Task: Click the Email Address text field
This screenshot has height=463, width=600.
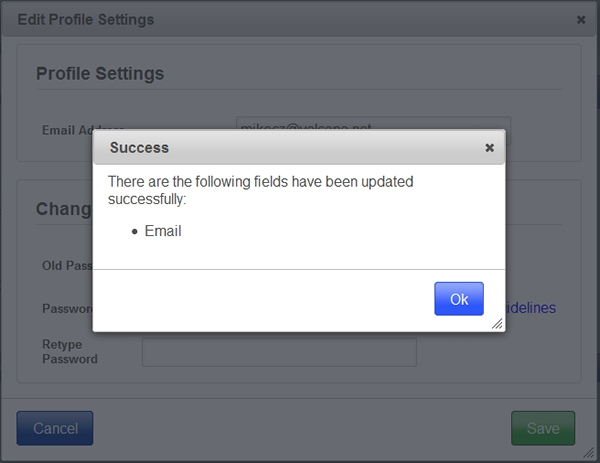Action: click(x=373, y=123)
